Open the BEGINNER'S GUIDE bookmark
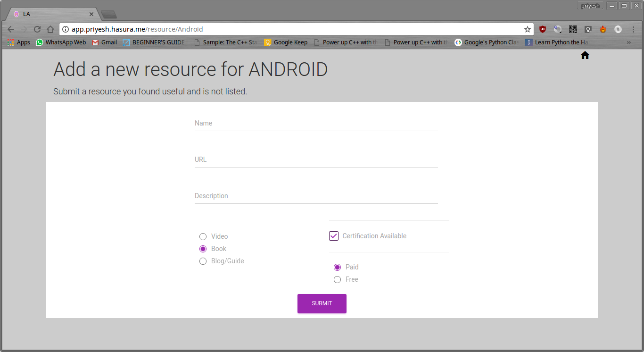 tap(154, 42)
